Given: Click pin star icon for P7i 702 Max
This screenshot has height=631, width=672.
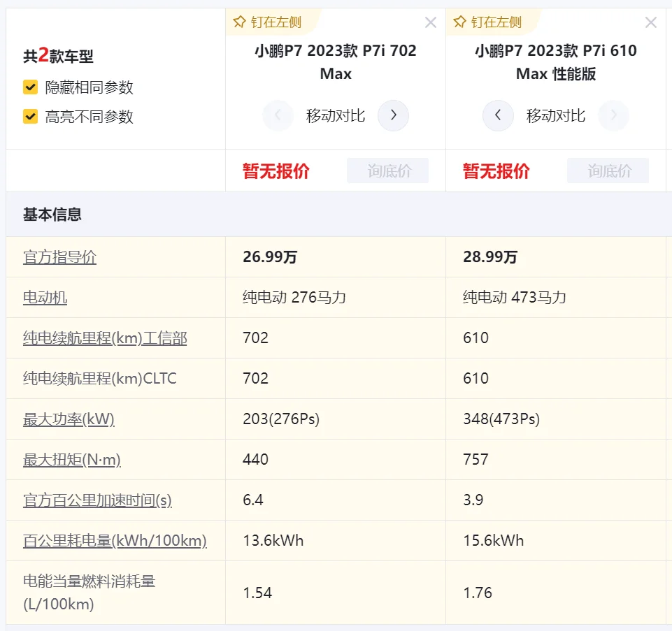Looking at the screenshot, I should tap(239, 22).
